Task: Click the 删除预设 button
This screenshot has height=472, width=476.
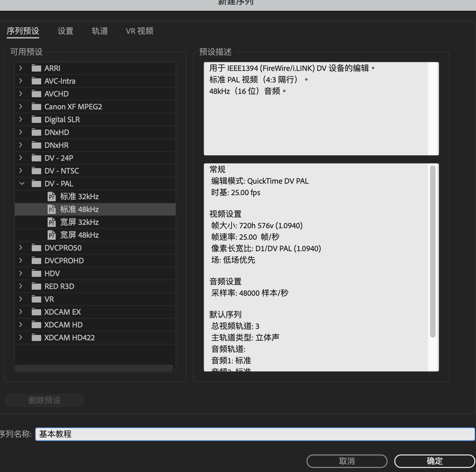Action: [44, 400]
